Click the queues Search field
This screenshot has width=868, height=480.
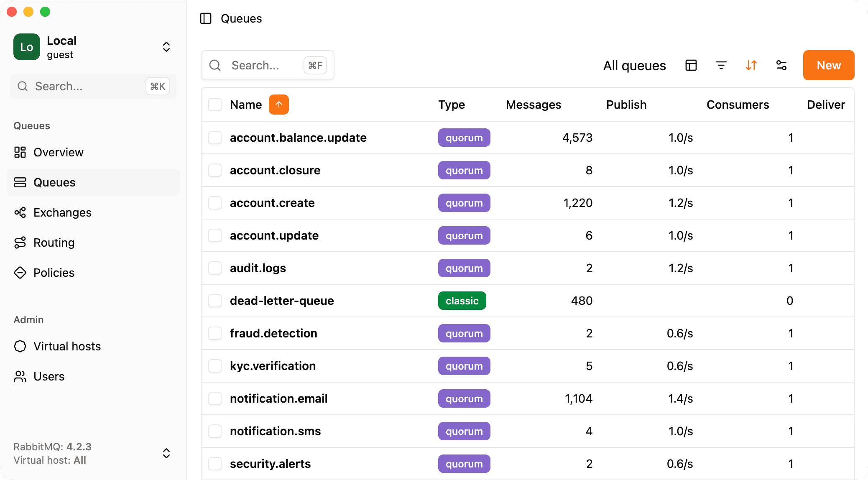pyautogui.click(x=268, y=65)
